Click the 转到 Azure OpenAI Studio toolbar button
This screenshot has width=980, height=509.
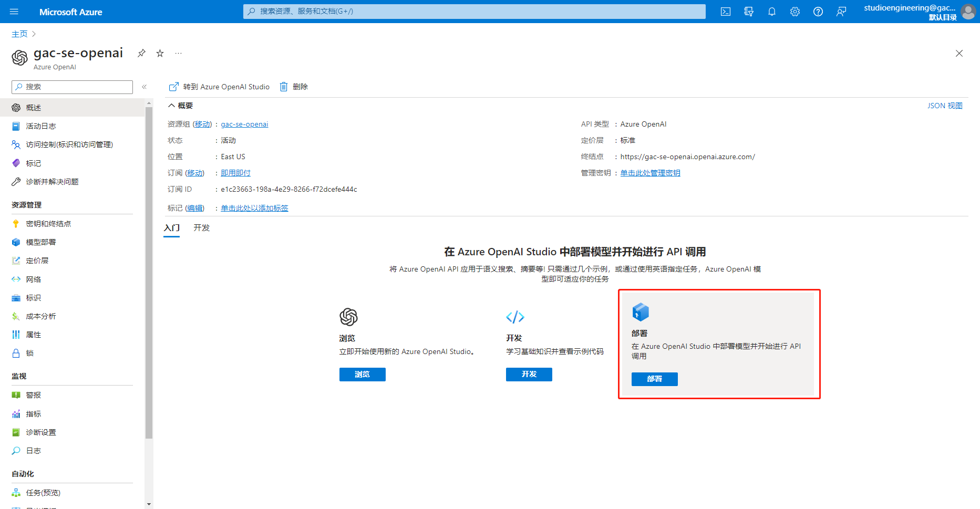pos(219,87)
